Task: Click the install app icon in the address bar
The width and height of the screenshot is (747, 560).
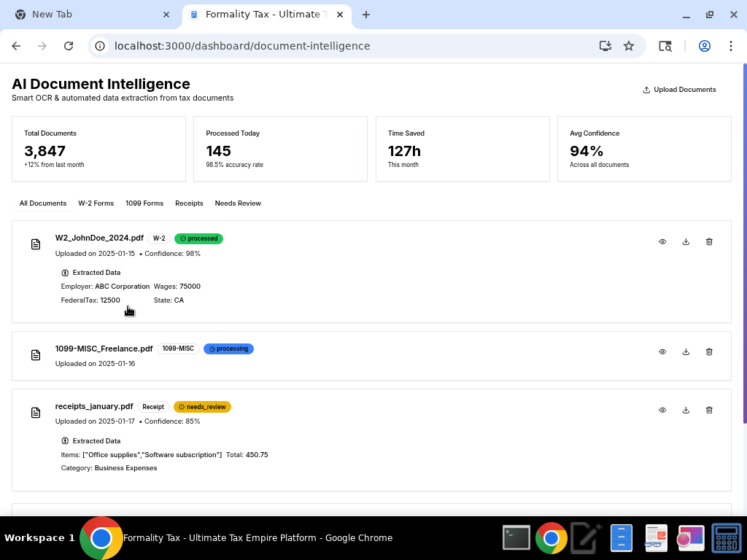Action: pyautogui.click(x=605, y=45)
